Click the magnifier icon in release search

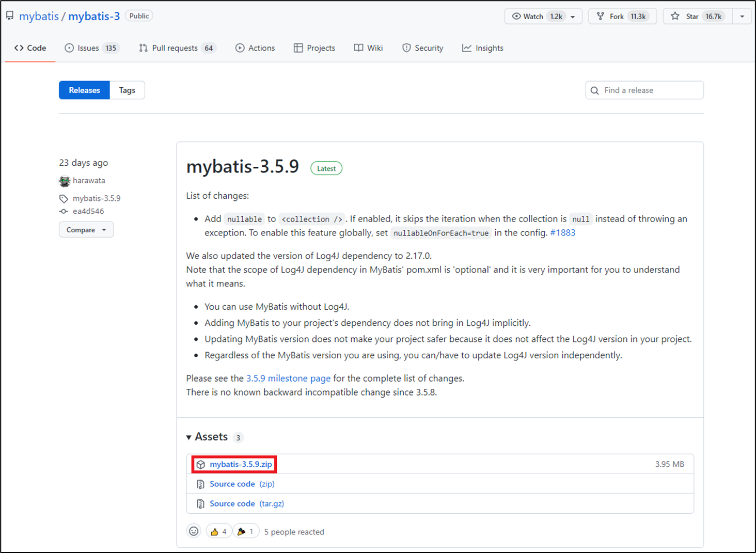pyautogui.click(x=595, y=90)
